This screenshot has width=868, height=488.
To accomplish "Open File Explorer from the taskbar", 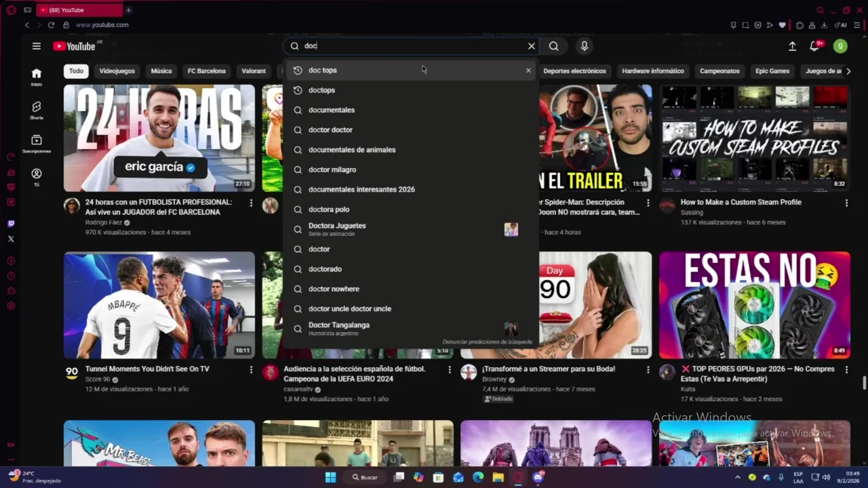I will [498, 477].
